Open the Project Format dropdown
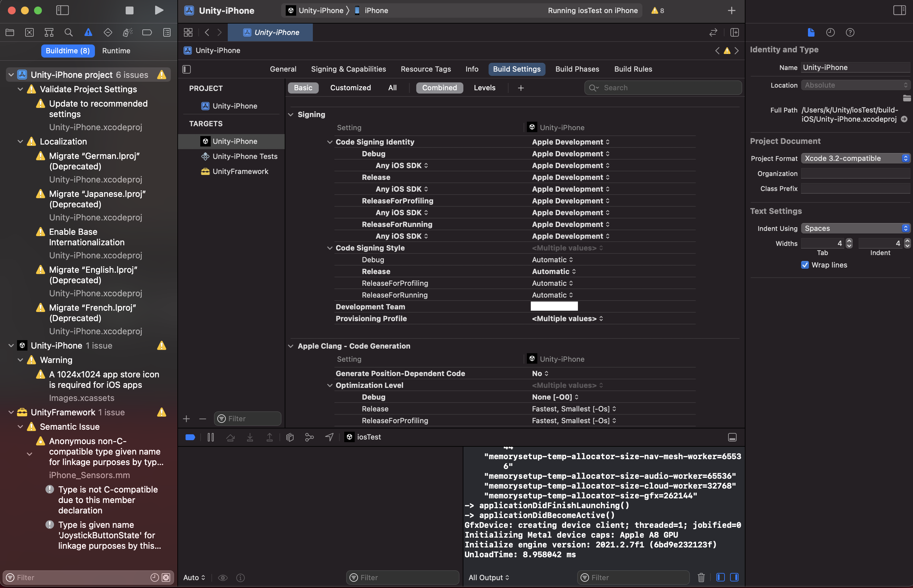 pyautogui.click(x=855, y=158)
